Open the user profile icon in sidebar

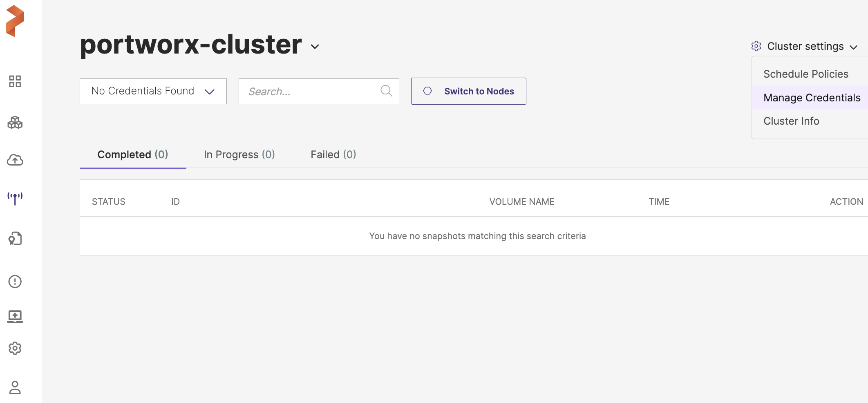[x=15, y=387]
